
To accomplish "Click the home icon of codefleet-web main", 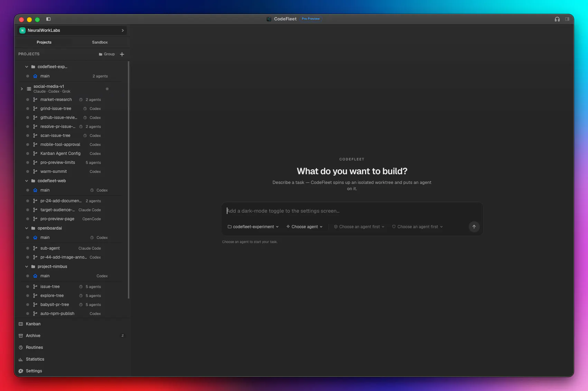I will pyautogui.click(x=35, y=190).
